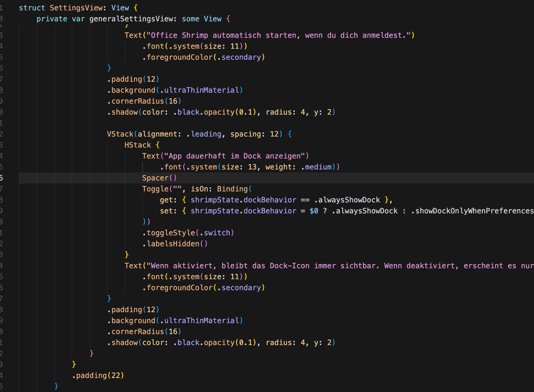The image size is (534, 392).
Task: Click the struct keyword
Action: coord(32,8)
